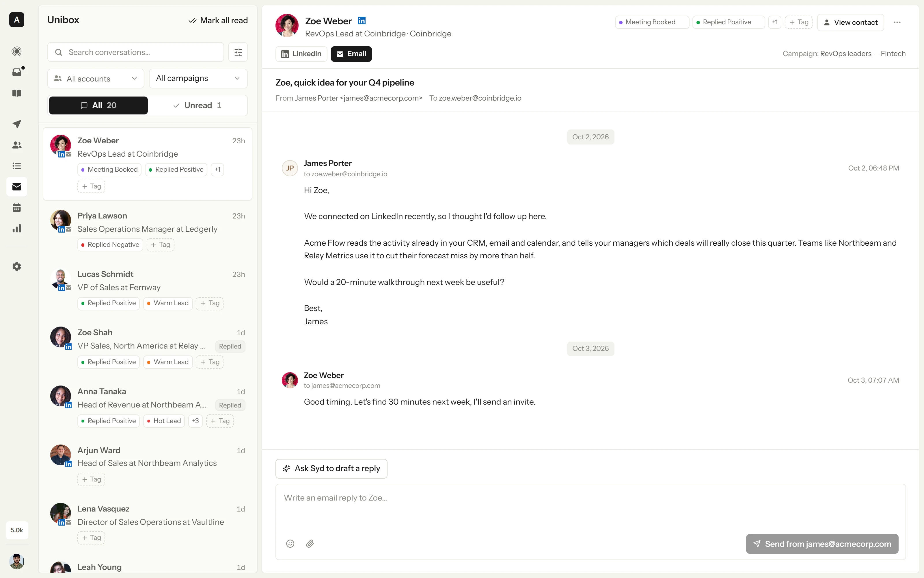Open the paper-plane campaigns icon in sidebar
This screenshot has height=578, width=924.
pos(16,124)
